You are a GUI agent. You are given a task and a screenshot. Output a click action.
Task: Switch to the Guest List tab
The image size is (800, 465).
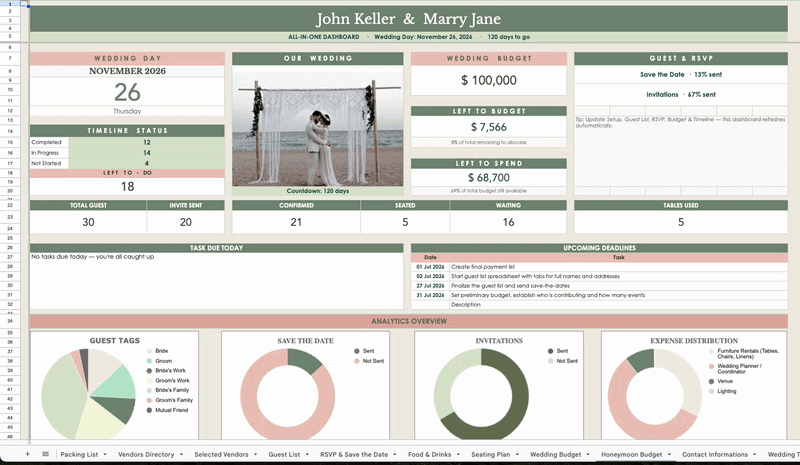(284, 454)
